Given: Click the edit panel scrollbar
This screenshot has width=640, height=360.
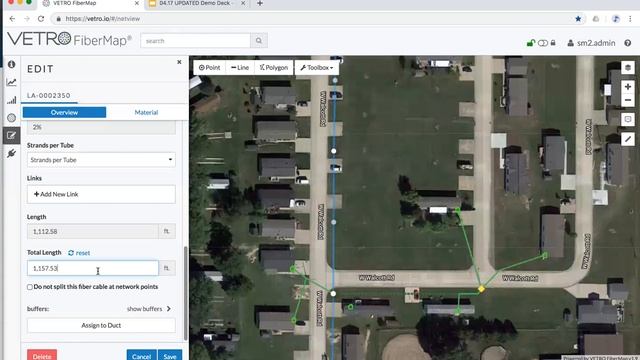Looking at the screenshot, I should [186, 293].
